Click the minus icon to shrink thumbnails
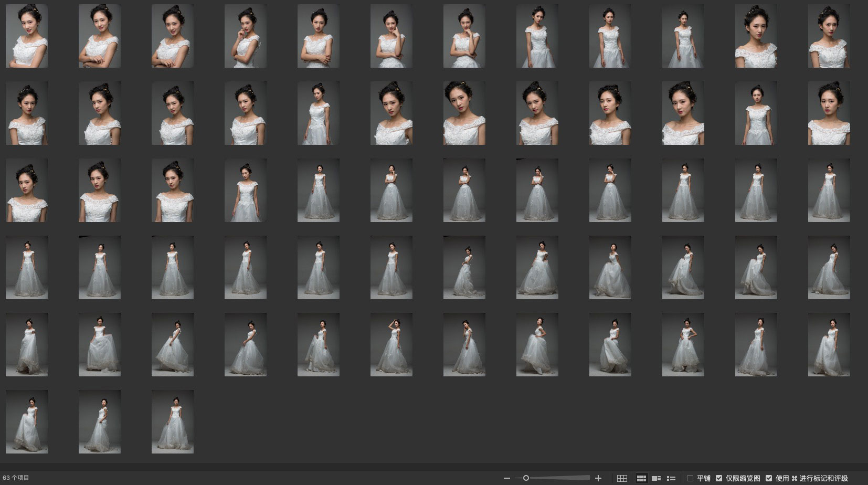 [506, 478]
